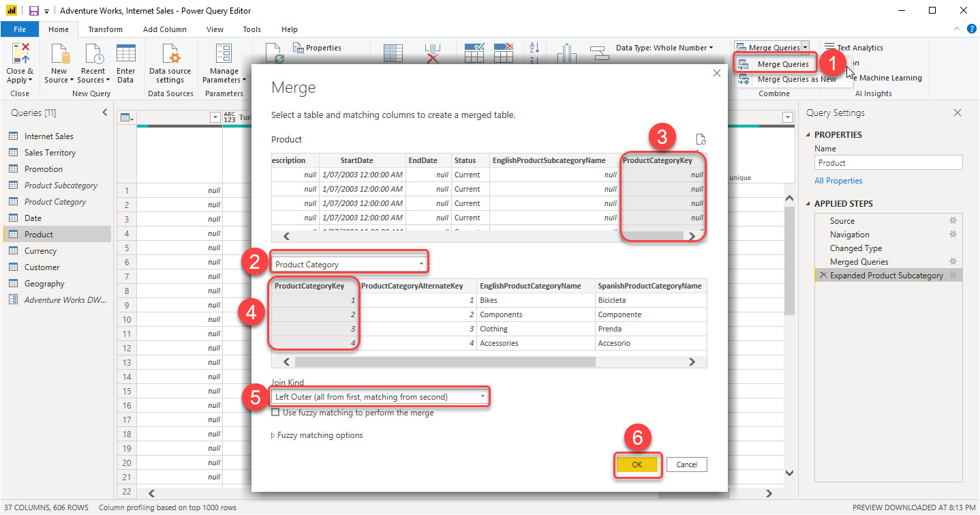Image resolution: width=980 pixels, height=515 pixels.
Task: Switch to the Transform tab
Action: click(106, 29)
